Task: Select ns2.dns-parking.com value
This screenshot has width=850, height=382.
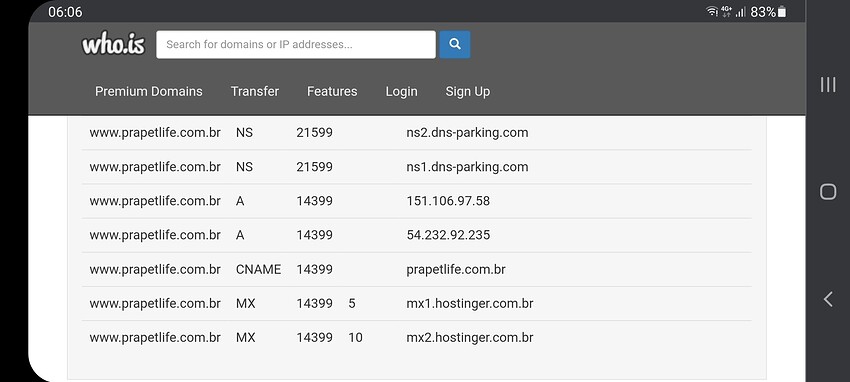Action: pos(467,133)
